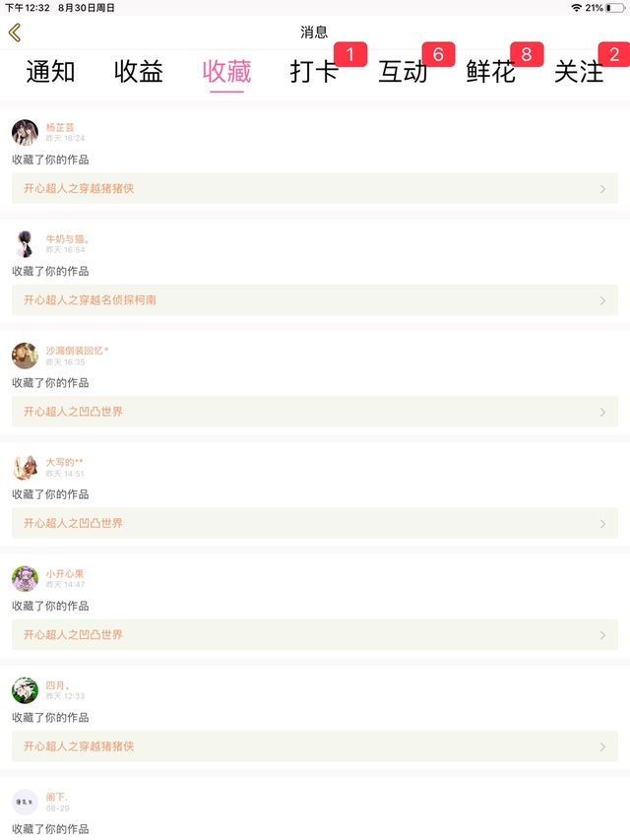Open the 打卡 tab with badge
The width and height of the screenshot is (630, 840).
click(x=314, y=71)
